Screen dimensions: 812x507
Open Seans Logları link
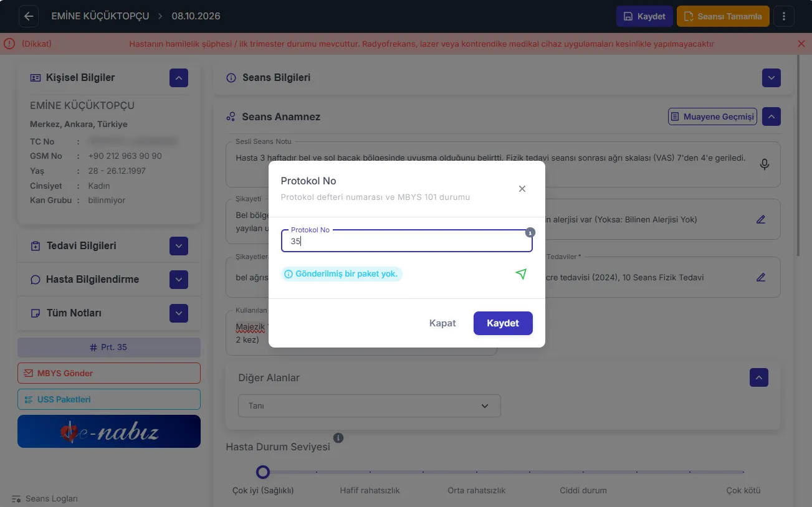click(x=45, y=499)
